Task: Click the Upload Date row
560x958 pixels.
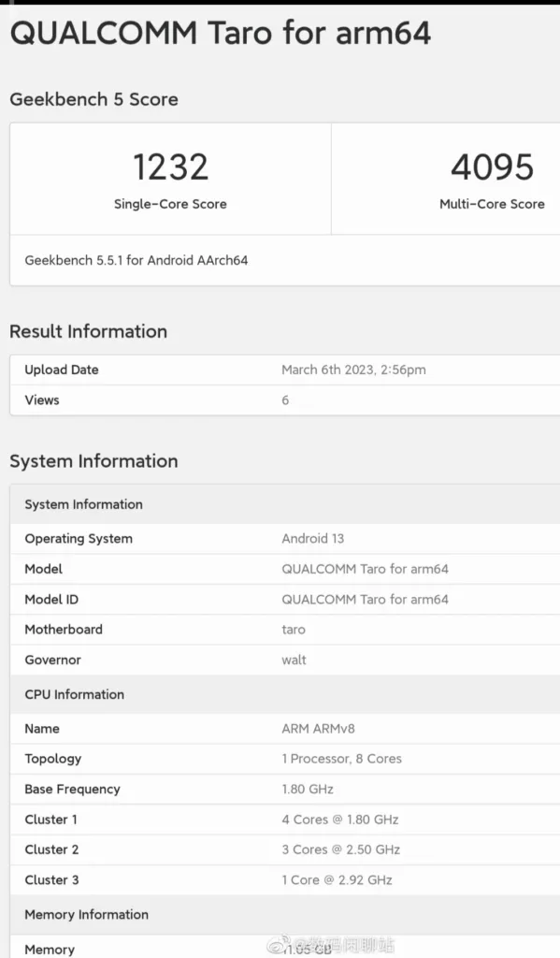Action: point(284,370)
